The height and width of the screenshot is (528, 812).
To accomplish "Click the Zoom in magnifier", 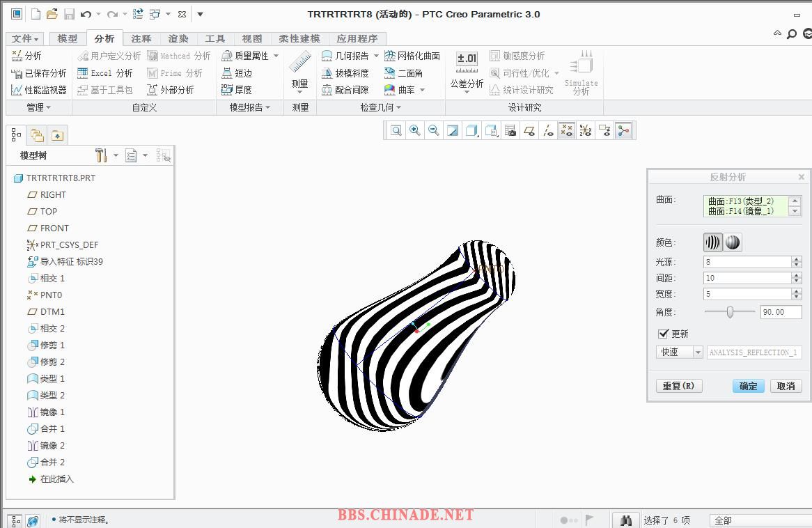I will [x=415, y=130].
